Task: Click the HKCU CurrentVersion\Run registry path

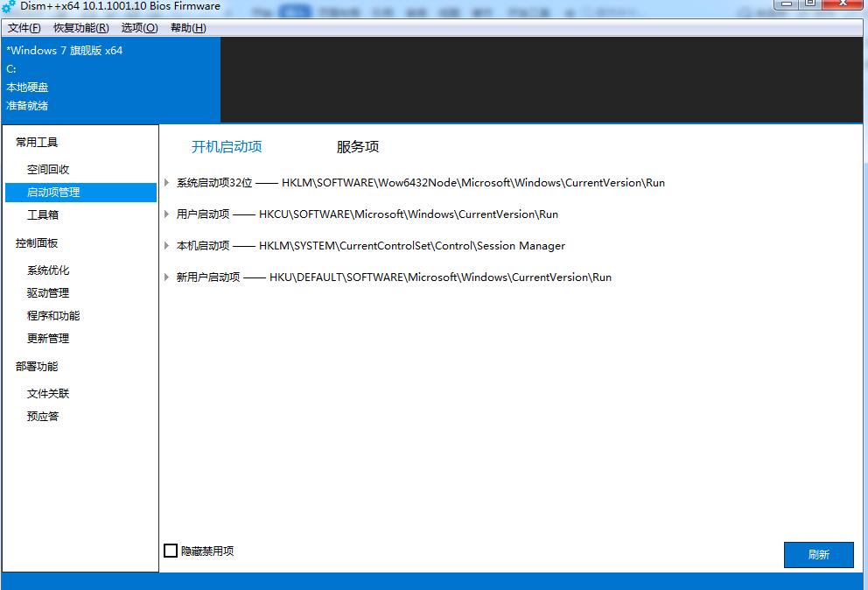Action: (x=409, y=214)
